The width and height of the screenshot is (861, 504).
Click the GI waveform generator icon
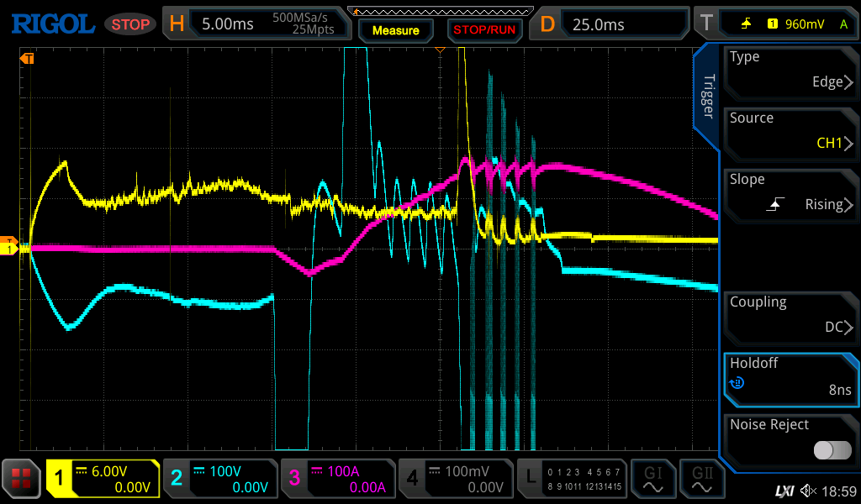coord(652,479)
